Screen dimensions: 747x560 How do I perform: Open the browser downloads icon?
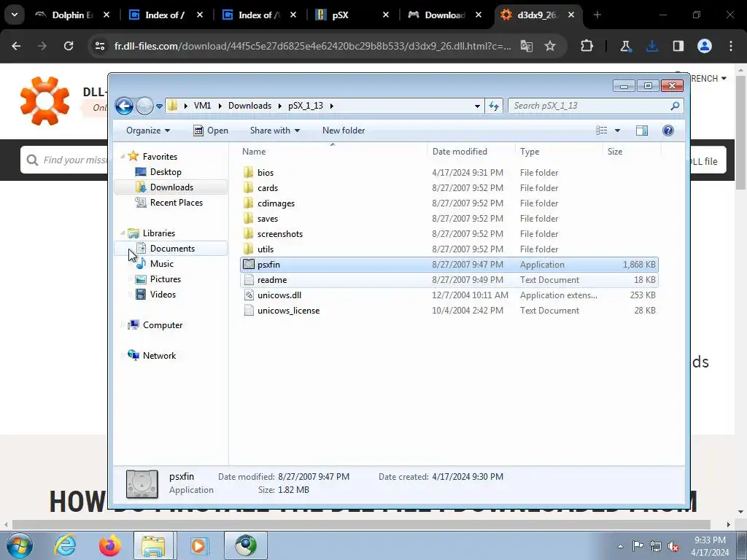tap(651, 46)
